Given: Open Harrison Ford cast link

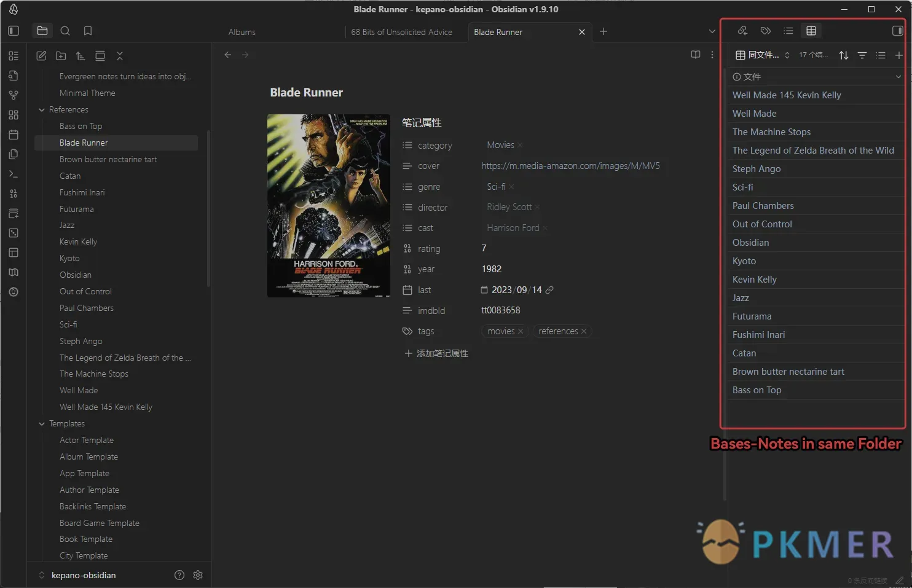Looking at the screenshot, I should click(513, 228).
